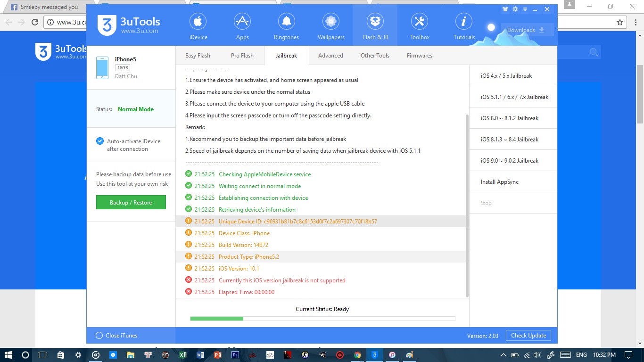Open the 3uTools title bar dropdown menu
644x362 pixels.
[526, 9]
